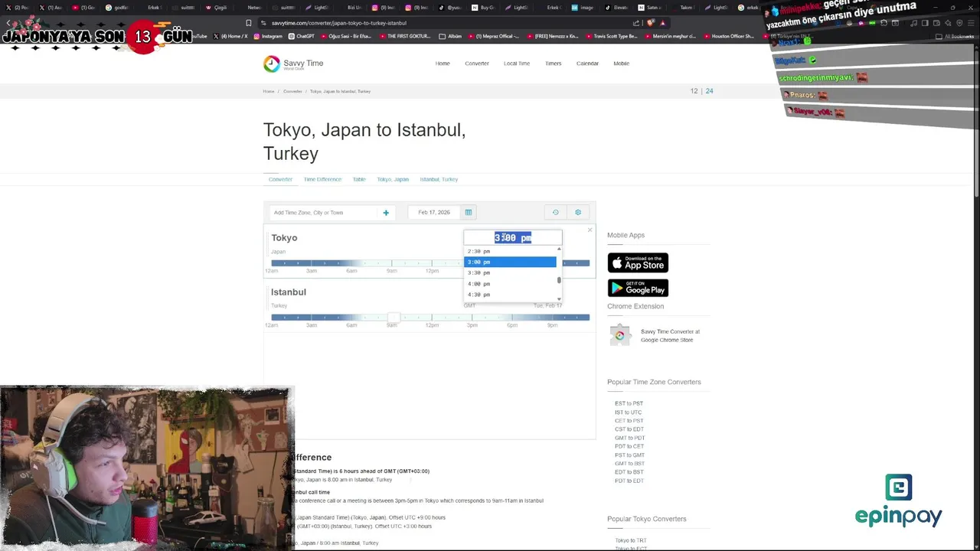The image size is (980, 551).
Task: Open the Timers nav menu item
Action: pos(553,64)
